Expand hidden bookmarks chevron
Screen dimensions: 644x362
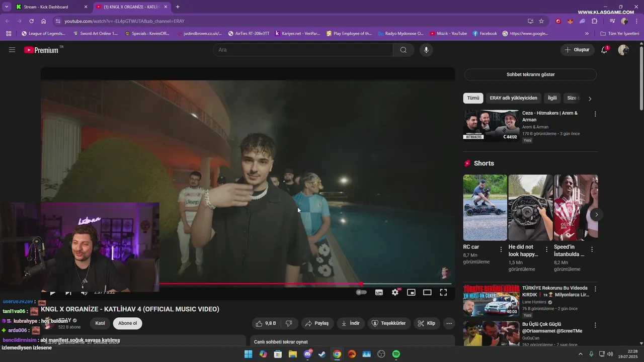click(x=587, y=34)
